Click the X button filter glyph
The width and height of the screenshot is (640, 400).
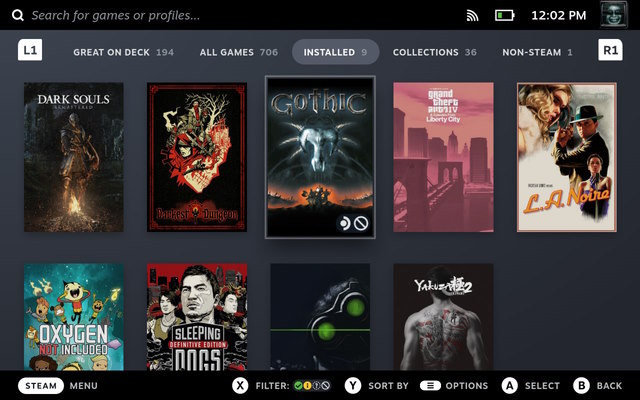(x=240, y=386)
